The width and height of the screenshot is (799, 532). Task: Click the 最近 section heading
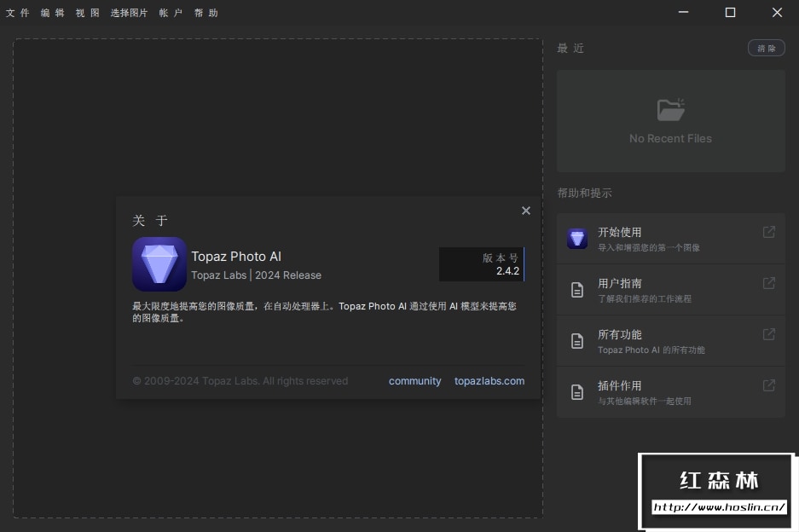coord(570,48)
